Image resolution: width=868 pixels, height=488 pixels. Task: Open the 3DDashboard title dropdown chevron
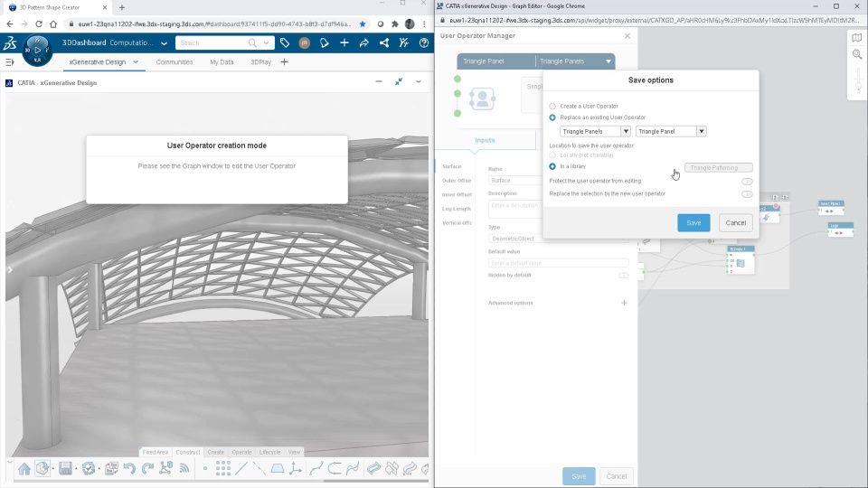coord(164,43)
